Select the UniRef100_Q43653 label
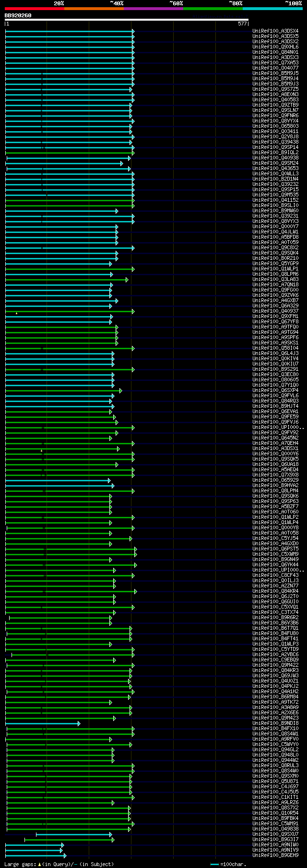307x868 pixels. click(275, 169)
